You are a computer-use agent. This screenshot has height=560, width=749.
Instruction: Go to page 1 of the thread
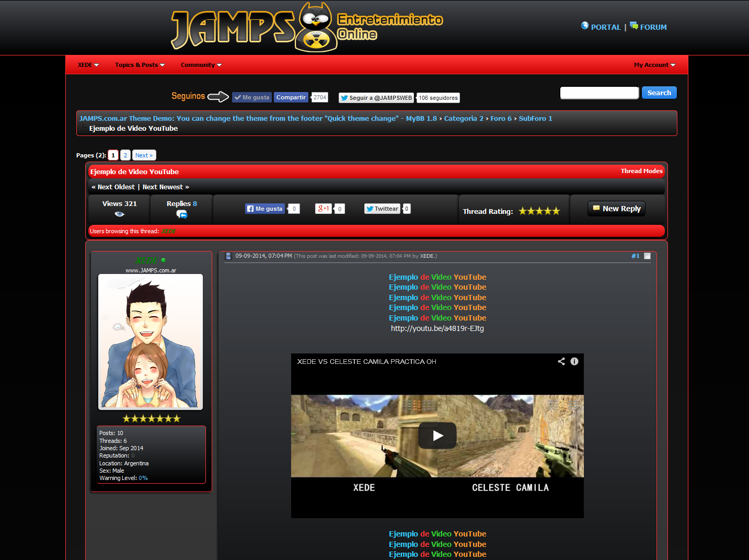[x=113, y=155]
